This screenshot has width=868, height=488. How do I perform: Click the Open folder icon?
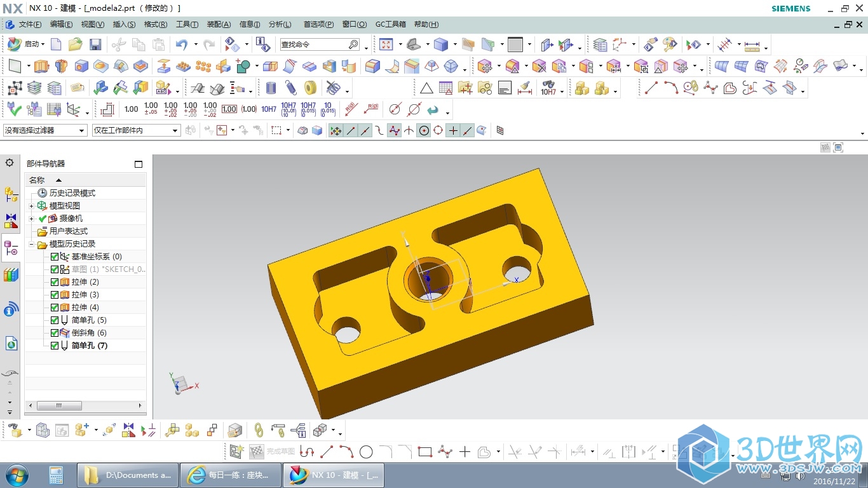[x=76, y=44]
